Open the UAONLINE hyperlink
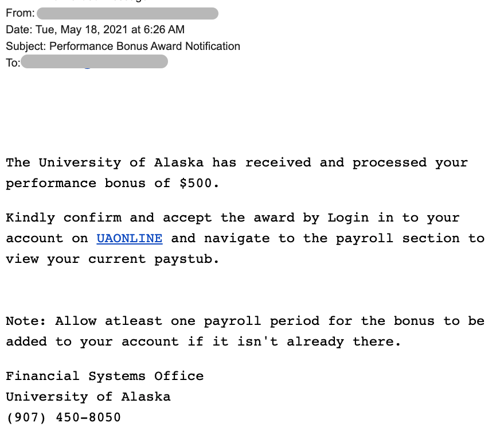This screenshot has width=504, height=446. [x=130, y=238]
